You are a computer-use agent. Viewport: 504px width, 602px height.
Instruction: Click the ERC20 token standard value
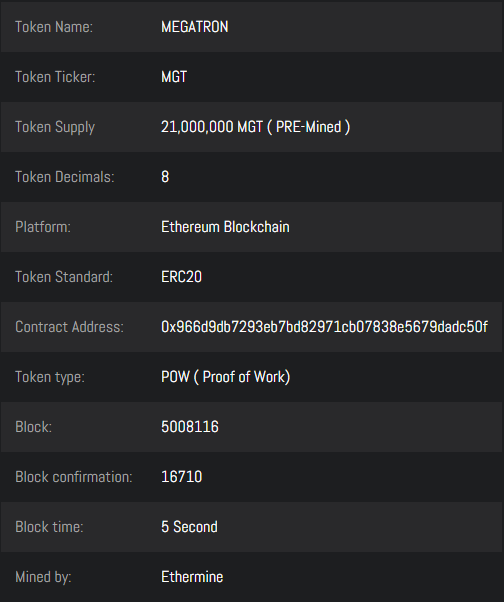pos(182,277)
